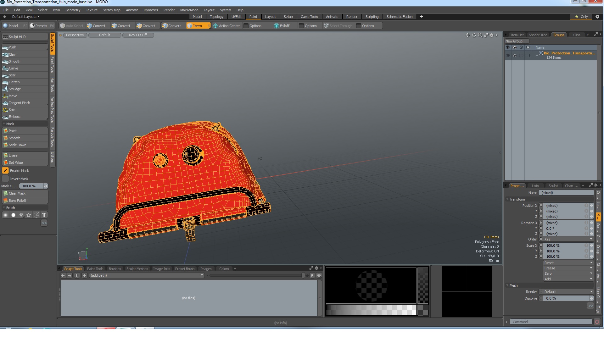Select the Flatten tool
Screen dimensions: 604x364
25,82
